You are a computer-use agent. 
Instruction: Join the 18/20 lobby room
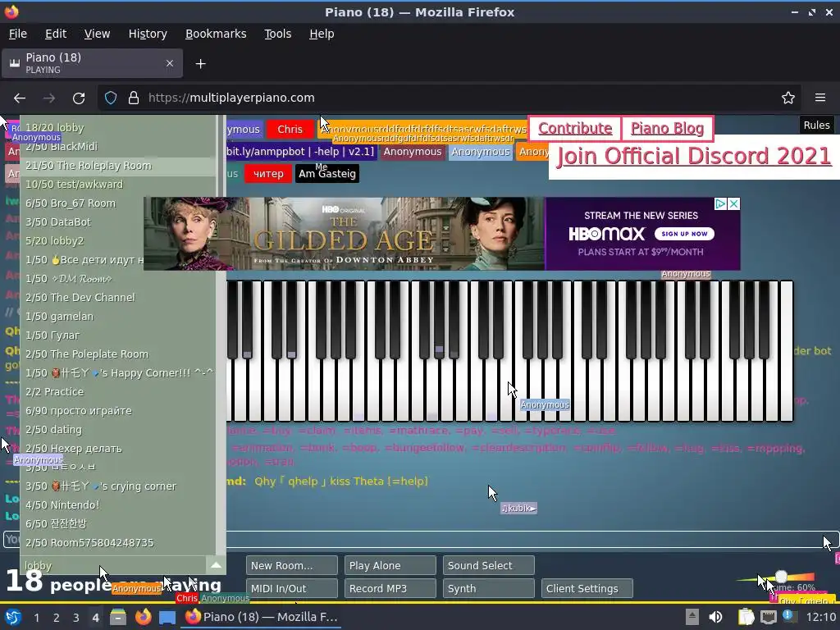[x=118, y=128]
